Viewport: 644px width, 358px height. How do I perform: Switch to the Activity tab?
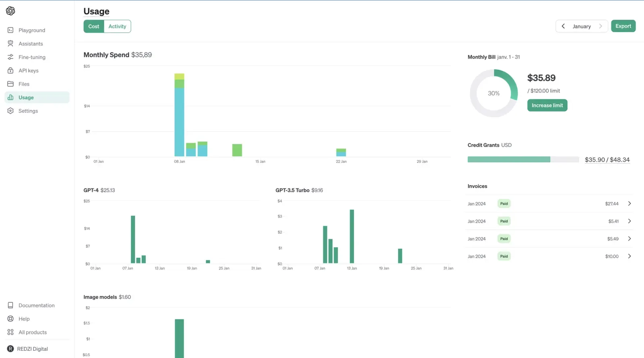[x=117, y=26]
